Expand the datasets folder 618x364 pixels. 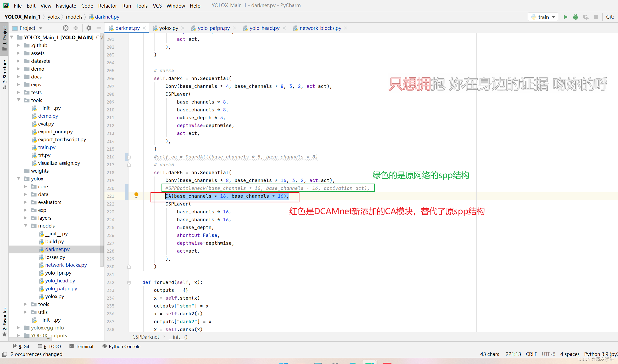pyautogui.click(x=18, y=61)
